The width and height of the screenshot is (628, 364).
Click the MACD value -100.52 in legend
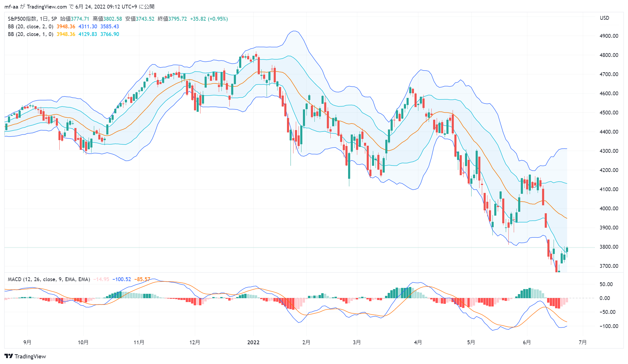[x=122, y=279]
